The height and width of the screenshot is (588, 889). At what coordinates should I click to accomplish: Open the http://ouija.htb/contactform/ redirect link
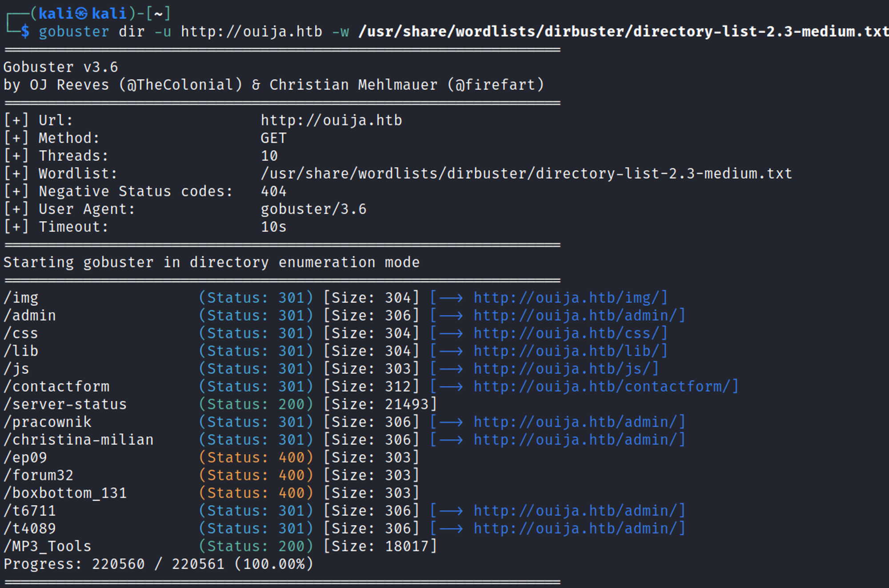point(605,386)
